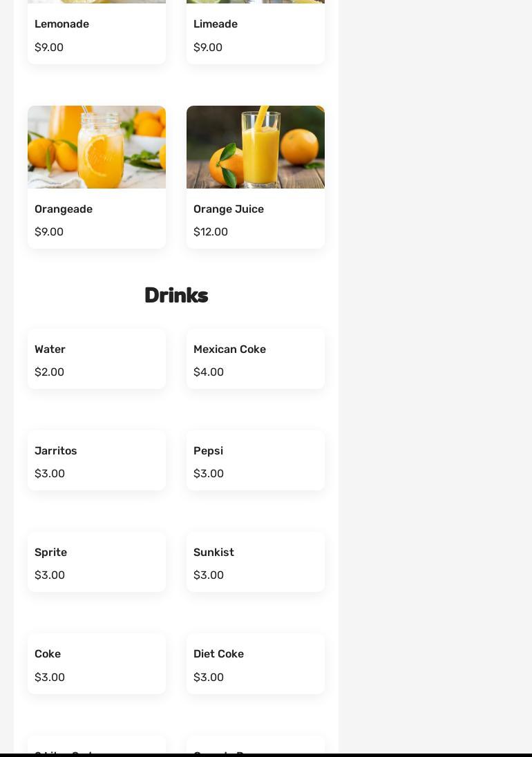Choose the Water drink card
Viewport: 532px width, 757px height.
tap(97, 358)
